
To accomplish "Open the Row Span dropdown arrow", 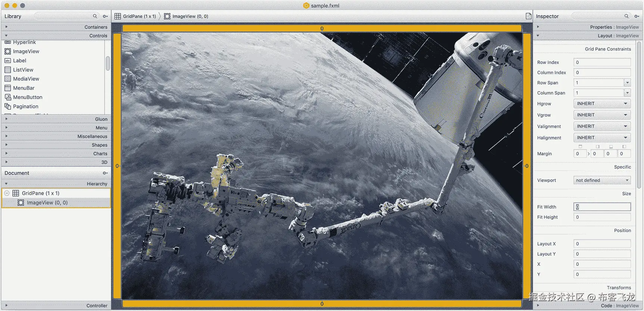I will 627,83.
